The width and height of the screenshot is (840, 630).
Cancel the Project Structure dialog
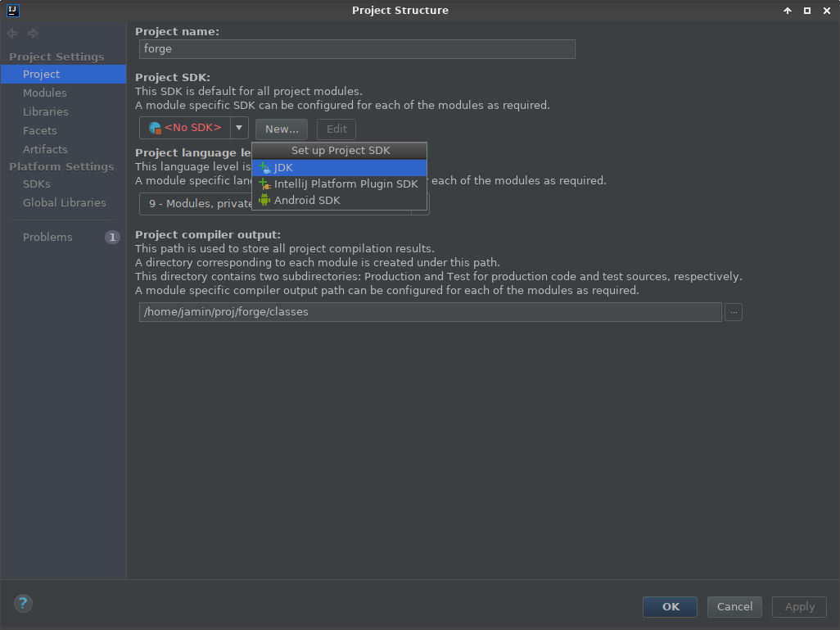pyautogui.click(x=734, y=606)
